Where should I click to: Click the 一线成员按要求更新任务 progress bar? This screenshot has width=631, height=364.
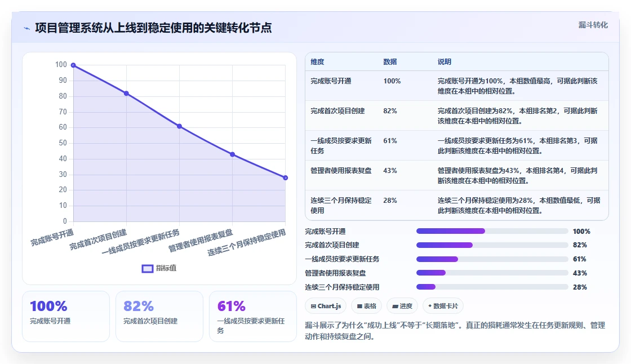pos(492,259)
